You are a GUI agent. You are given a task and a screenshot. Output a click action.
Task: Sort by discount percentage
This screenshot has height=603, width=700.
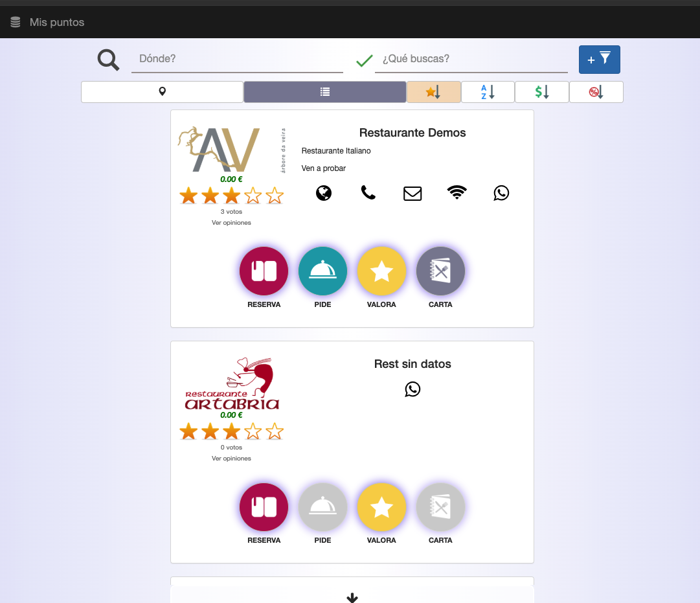(x=596, y=92)
